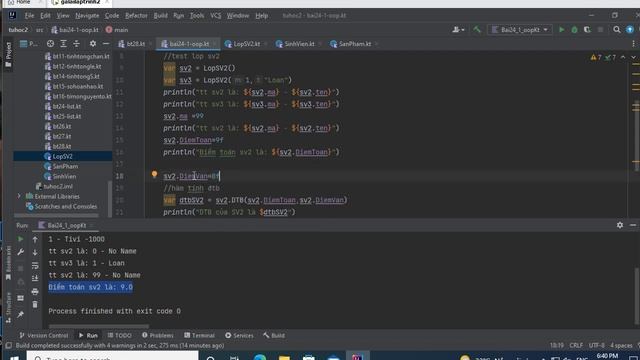Click CRLF line separator in status bar
Viewport: 640px width, 360px height.
click(x=576, y=345)
